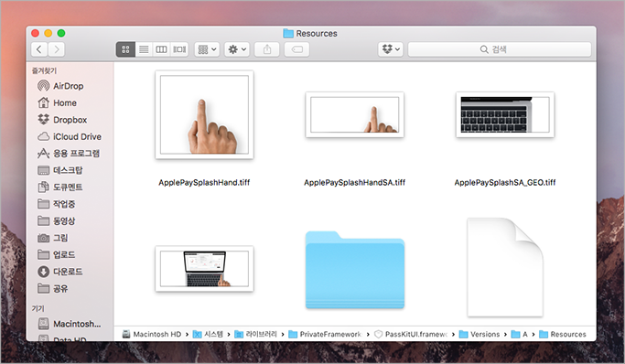Screen dimensions: 625x364
Task: Select Dropbox in the sidebar
Action: pos(62,120)
